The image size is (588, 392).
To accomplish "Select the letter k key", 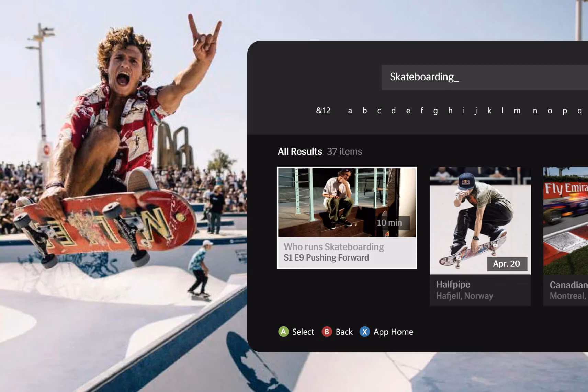I will pos(489,111).
